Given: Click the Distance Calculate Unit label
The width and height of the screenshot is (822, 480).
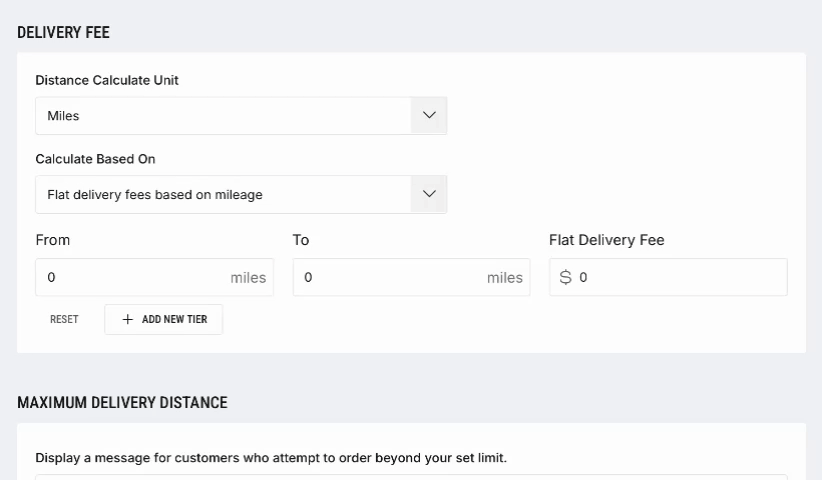Looking at the screenshot, I should click(x=107, y=80).
